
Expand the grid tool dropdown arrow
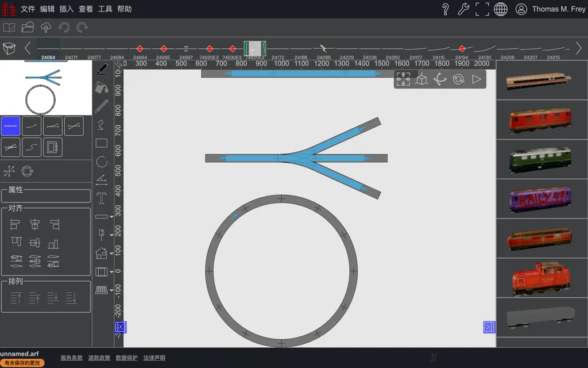pos(111,290)
